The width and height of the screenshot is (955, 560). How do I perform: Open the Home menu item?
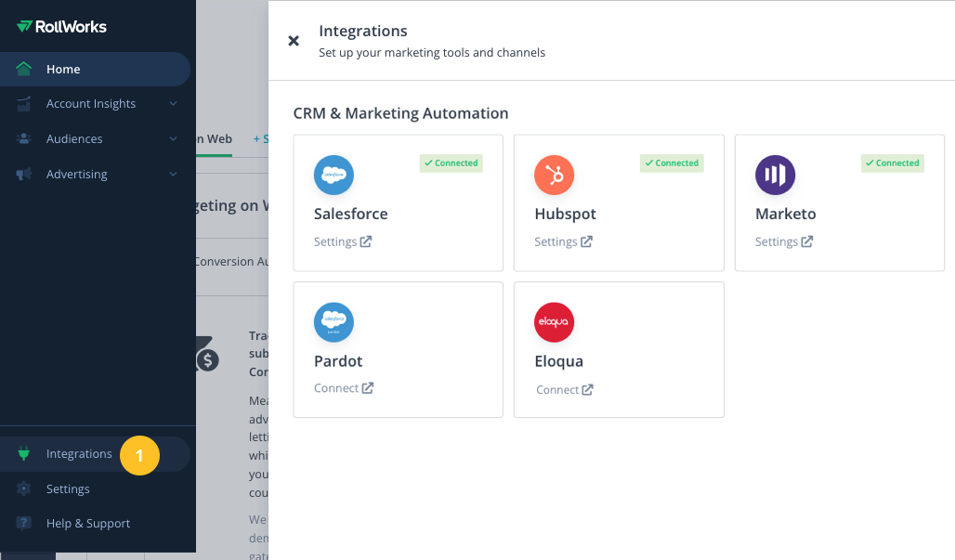(95, 70)
